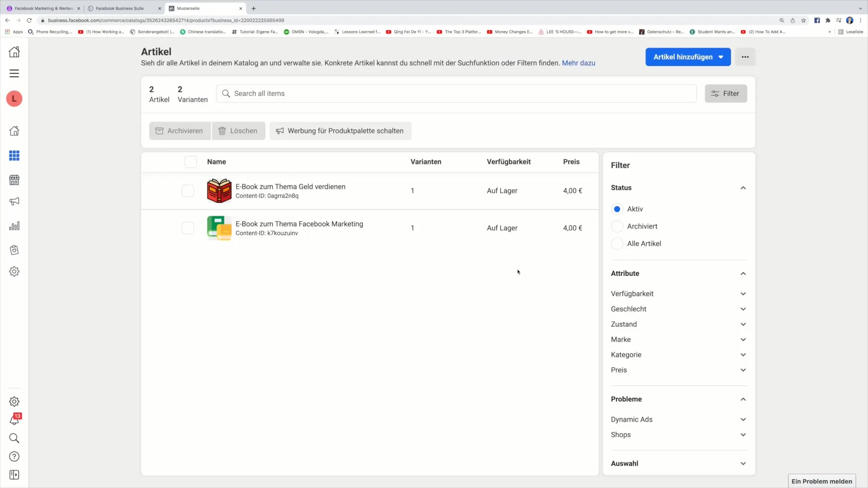The width and height of the screenshot is (868, 488).
Task: Select the Alle Artikel radio button
Action: point(617,244)
